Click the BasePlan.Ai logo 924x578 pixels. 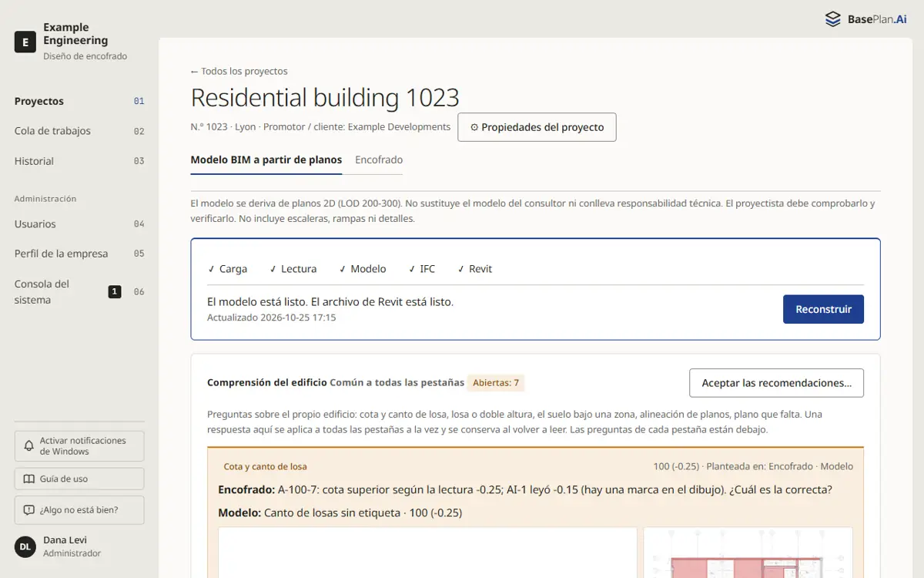865,19
